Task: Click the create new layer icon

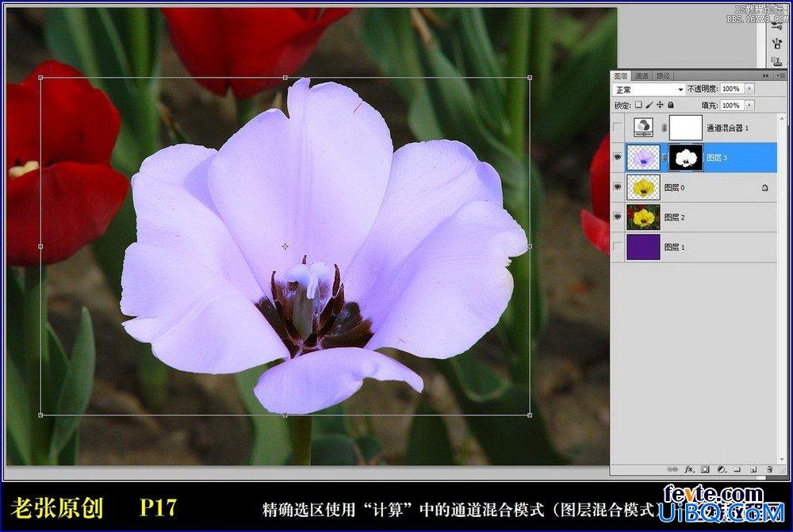Action: tap(753, 469)
